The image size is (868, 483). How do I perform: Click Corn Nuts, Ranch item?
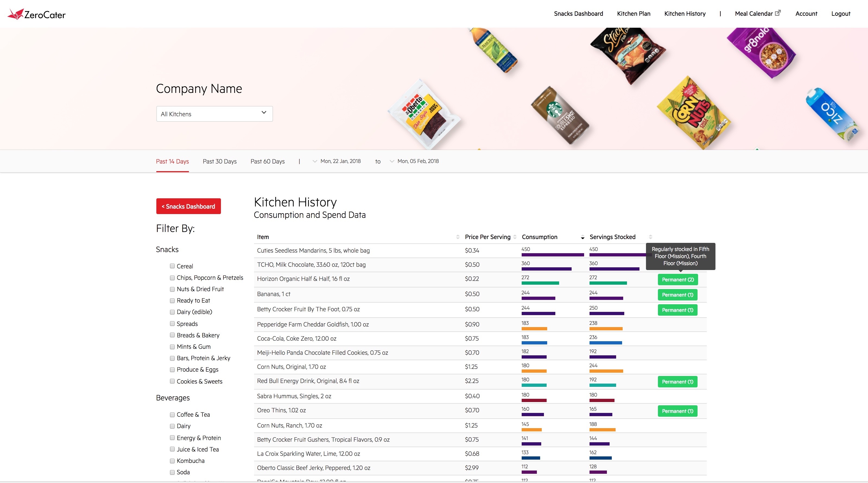(289, 425)
